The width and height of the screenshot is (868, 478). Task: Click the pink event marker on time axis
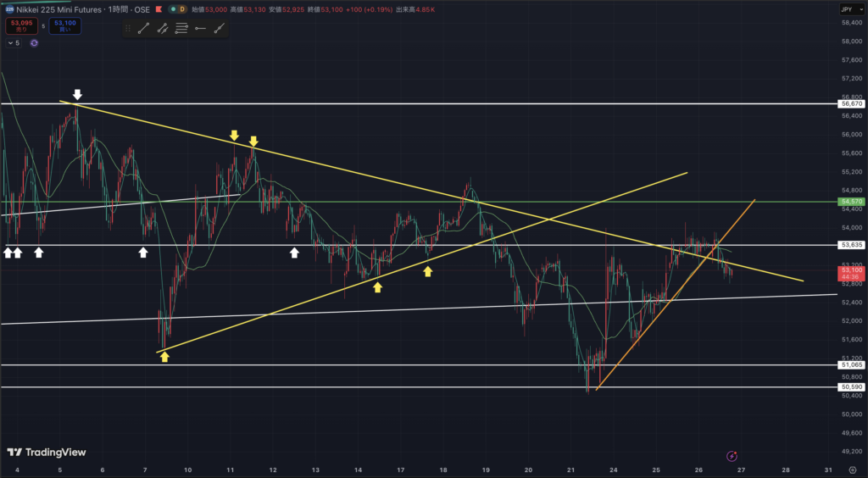tap(732, 456)
